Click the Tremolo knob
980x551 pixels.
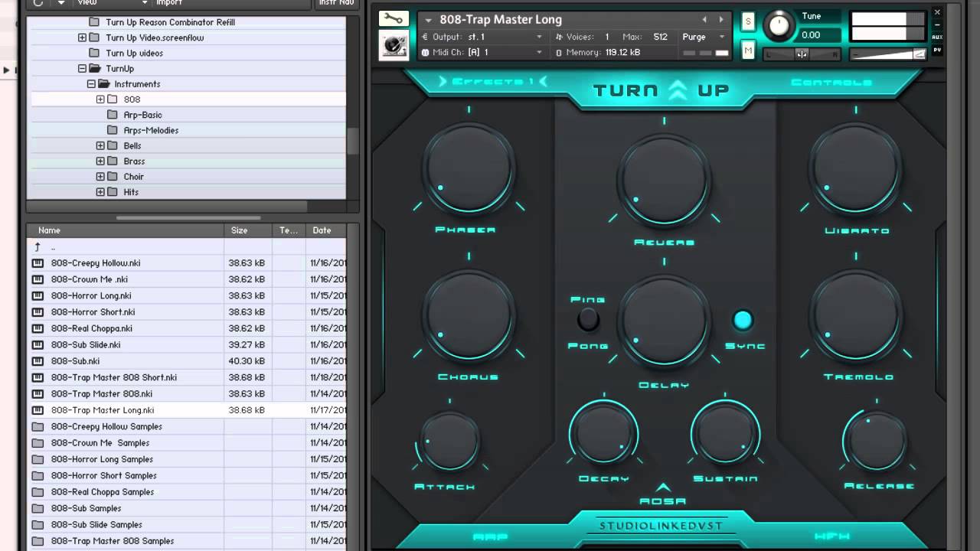855,315
